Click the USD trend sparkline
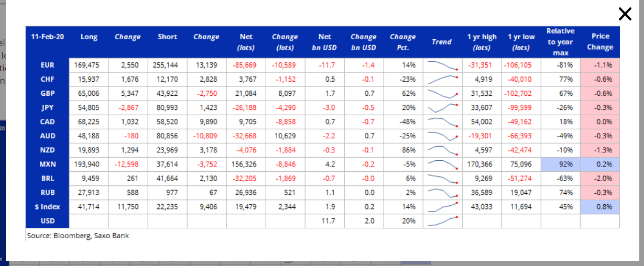 443,221
